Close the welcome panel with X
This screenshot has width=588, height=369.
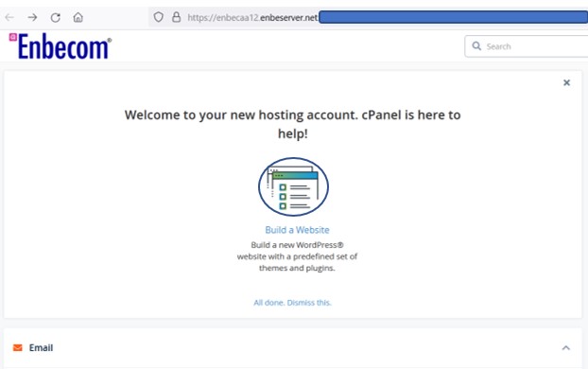pos(566,82)
